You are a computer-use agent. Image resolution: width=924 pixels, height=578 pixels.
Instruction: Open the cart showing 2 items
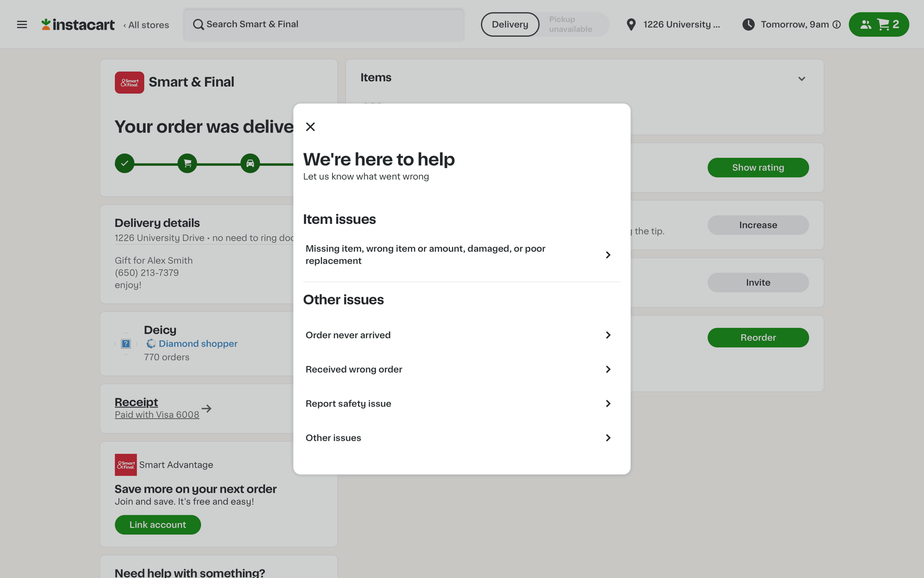879,25
